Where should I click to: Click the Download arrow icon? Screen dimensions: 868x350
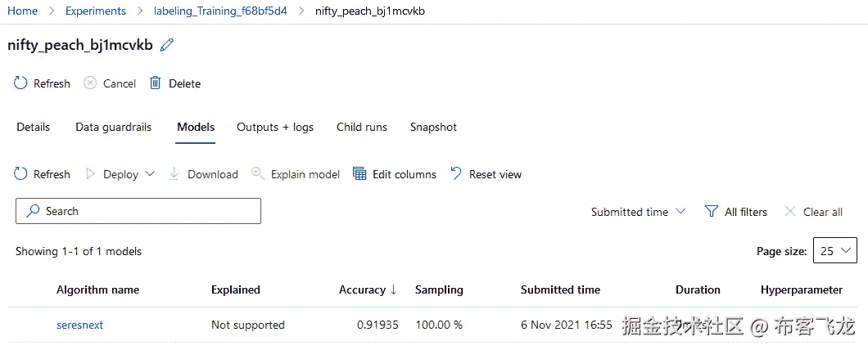tap(174, 174)
